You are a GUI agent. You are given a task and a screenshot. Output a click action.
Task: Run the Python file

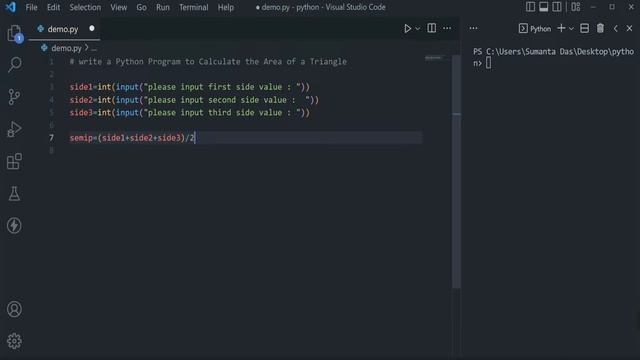pyautogui.click(x=407, y=28)
